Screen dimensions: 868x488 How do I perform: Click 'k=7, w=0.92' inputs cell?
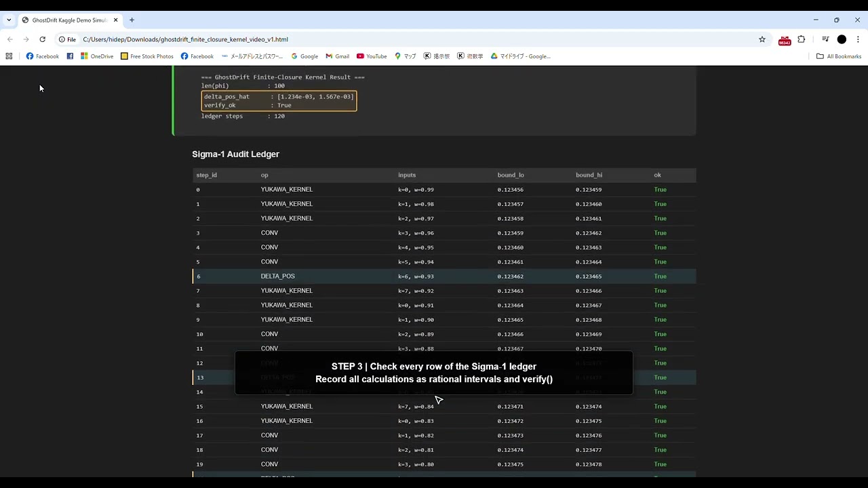(x=416, y=291)
